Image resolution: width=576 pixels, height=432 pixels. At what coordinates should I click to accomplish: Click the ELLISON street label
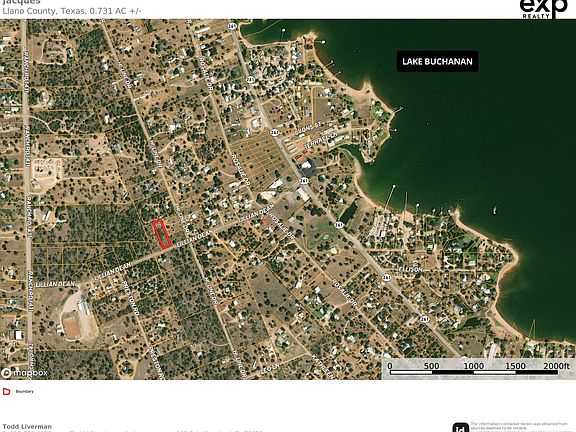coord(411,270)
